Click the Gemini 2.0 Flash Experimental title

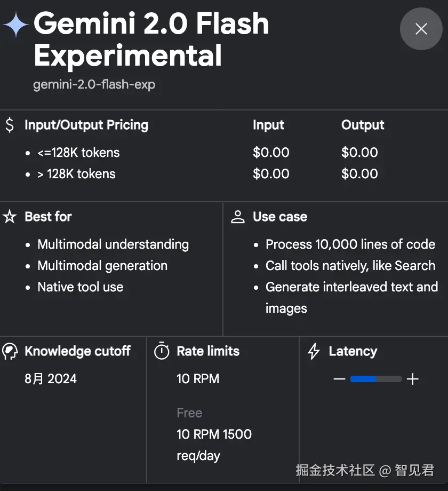click(x=151, y=39)
